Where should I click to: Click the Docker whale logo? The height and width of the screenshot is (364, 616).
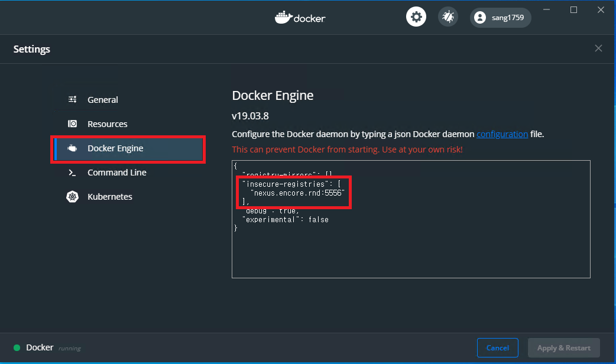coord(300,18)
